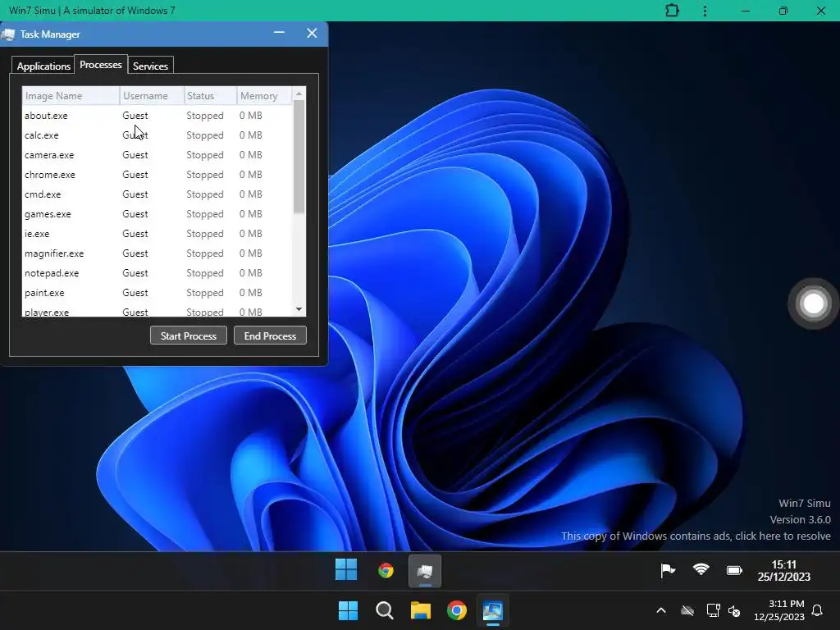
Task: Switch to the Applications tab
Action: click(43, 66)
